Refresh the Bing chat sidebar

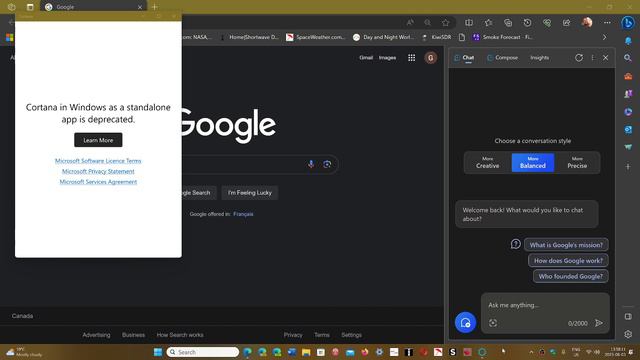pyautogui.click(x=579, y=58)
